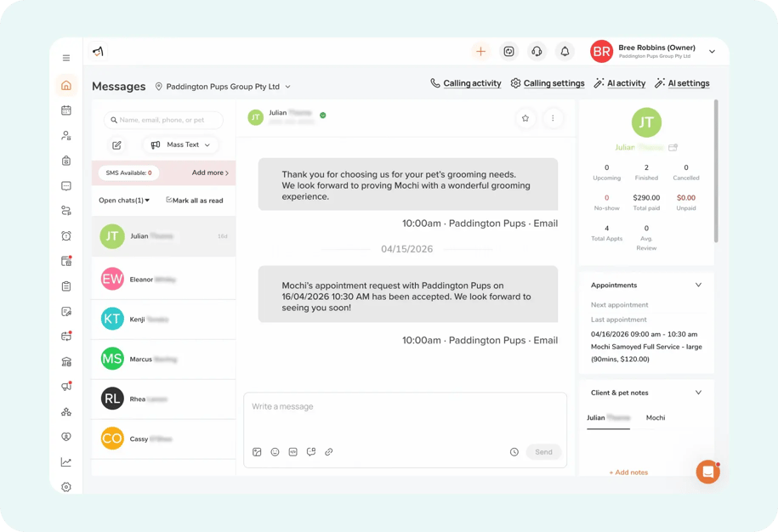The image size is (778, 532).
Task: Open the headset support icon
Action: pos(537,52)
